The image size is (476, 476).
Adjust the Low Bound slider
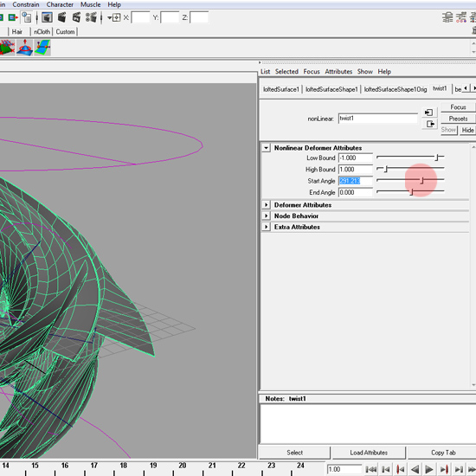410,157
